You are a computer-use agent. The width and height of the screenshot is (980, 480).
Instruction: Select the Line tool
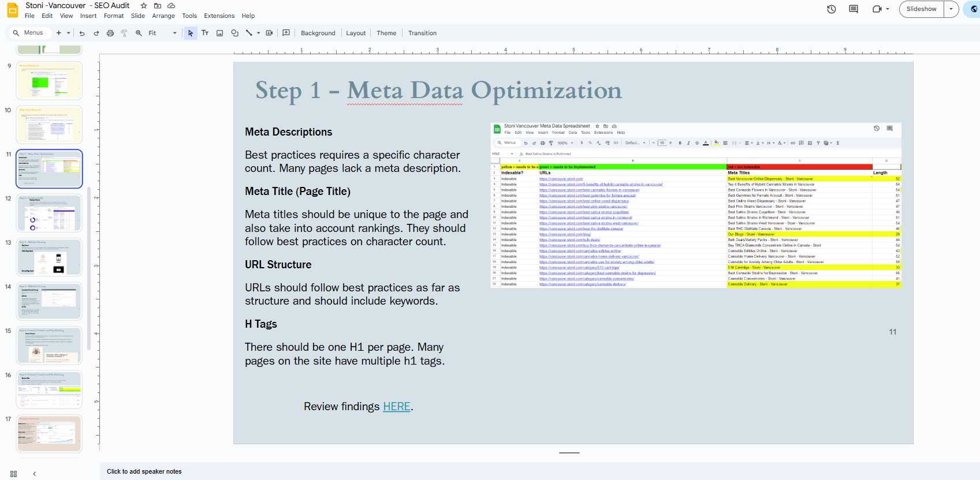[x=249, y=33]
